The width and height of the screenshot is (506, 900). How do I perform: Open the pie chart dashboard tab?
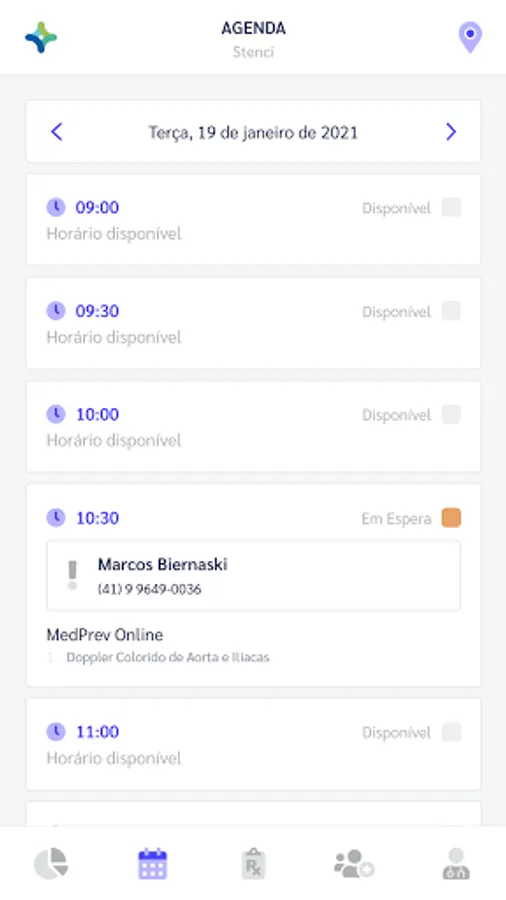51,863
